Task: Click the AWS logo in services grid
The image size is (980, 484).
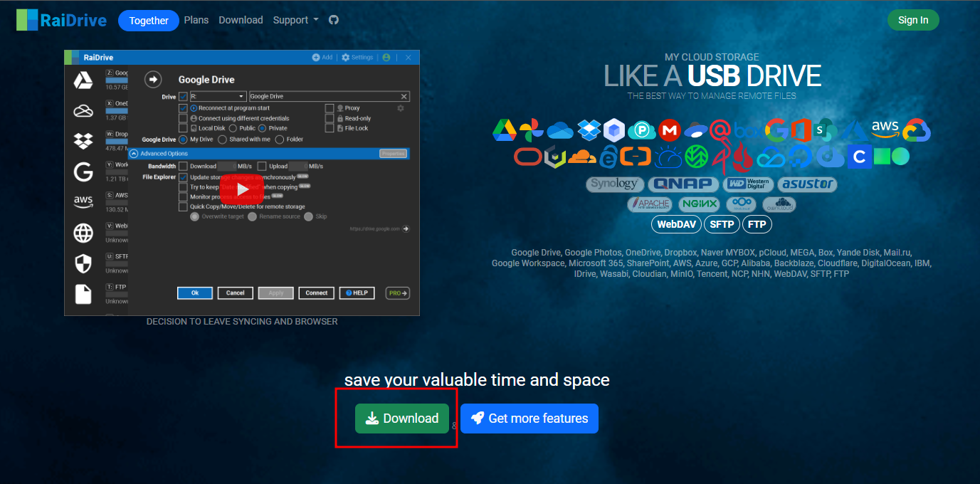Action: [x=885, y=129]
